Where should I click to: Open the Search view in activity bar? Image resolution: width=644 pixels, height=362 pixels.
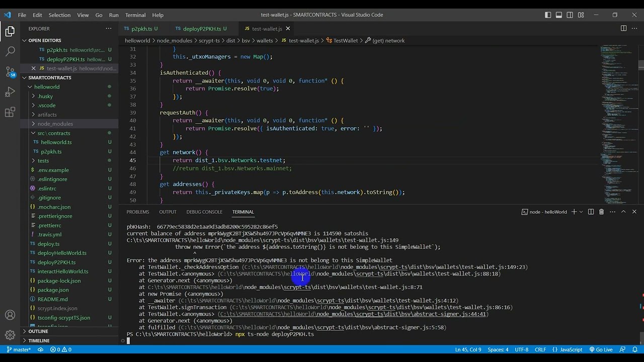tap(10, 51)
